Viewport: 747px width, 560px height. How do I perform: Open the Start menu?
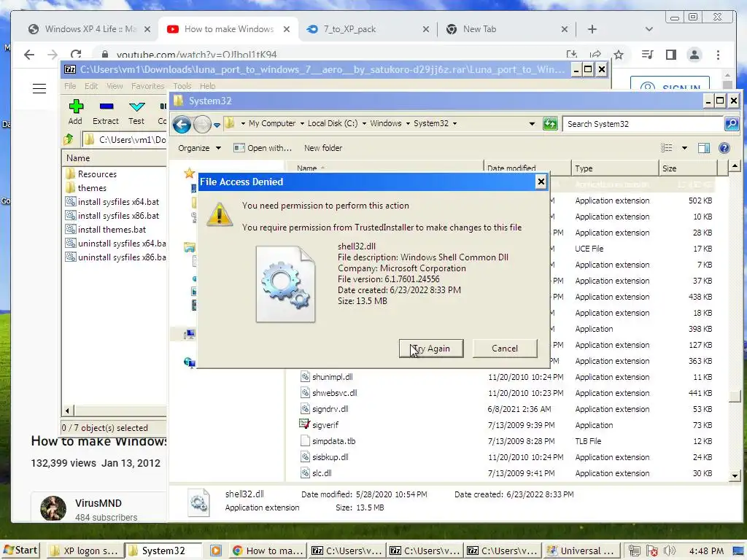[20, 551]
